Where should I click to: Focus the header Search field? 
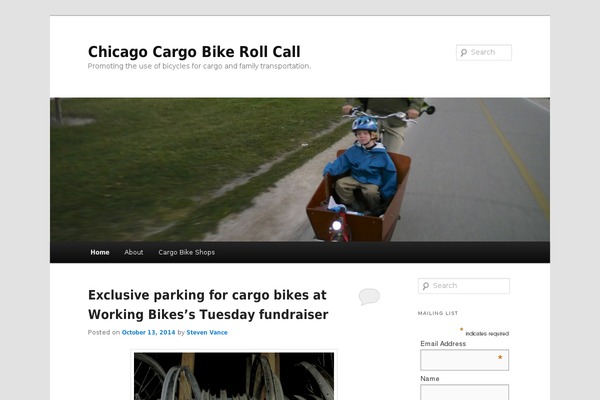[484, 52]
